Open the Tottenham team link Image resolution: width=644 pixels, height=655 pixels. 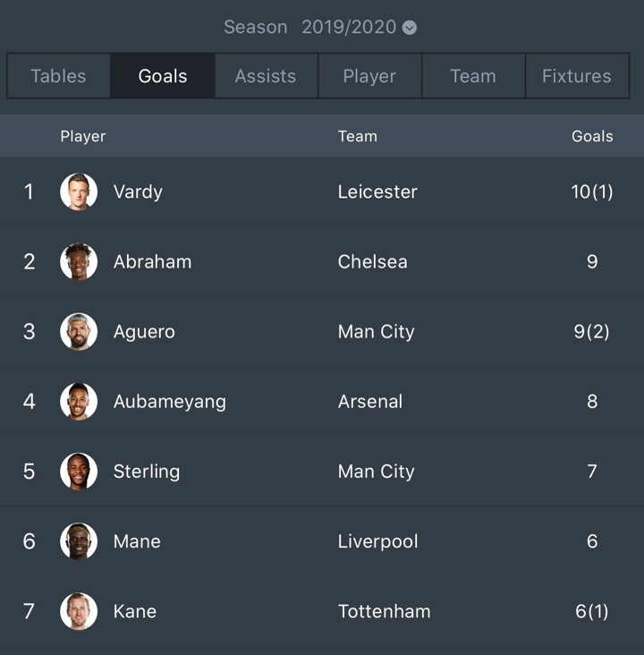pos(384,611)
